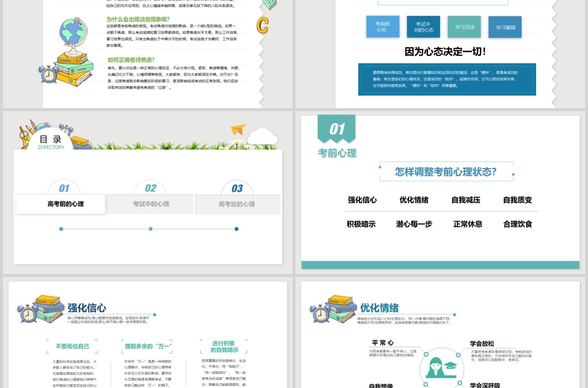Click the 不要低估自己 bracketed heading
This screenshot has width=588, height=388.
click(72, 346)
